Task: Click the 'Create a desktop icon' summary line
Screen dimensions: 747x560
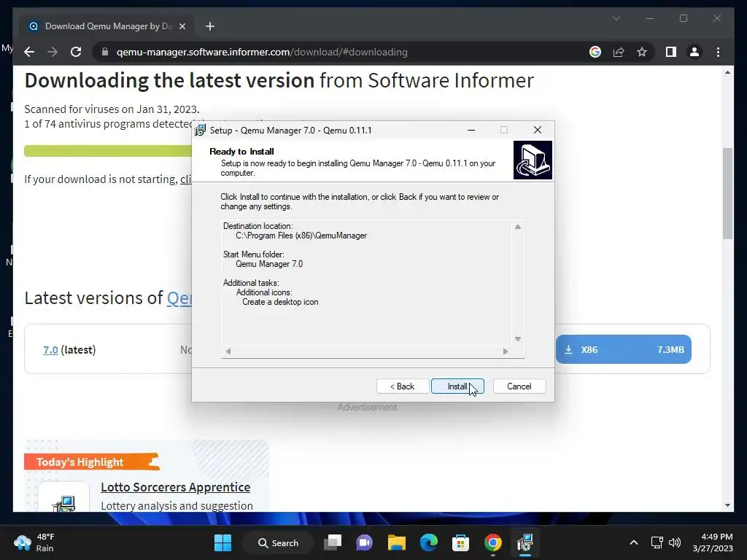Action: pos(280,302)
